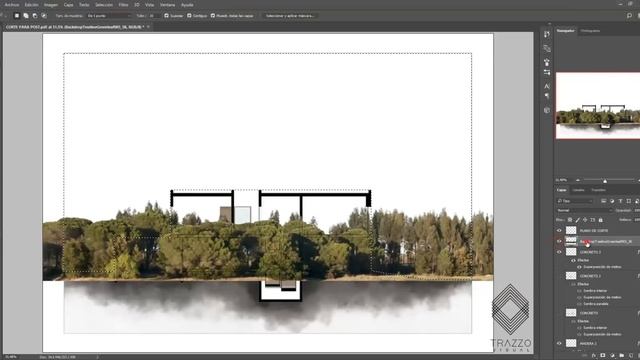The height and width of the screenshot is (360, 640).
Task: Open the Archivo menu
Action: 12,5
